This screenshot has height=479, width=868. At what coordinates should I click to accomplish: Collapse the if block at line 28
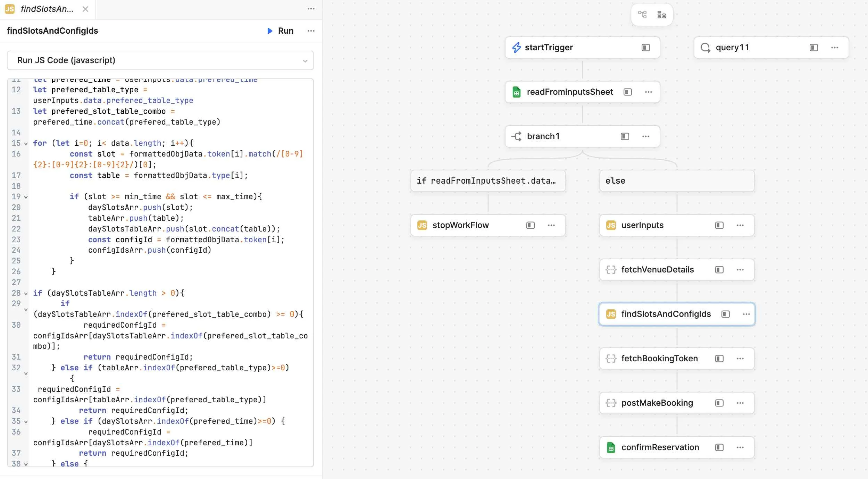point(26,294)
